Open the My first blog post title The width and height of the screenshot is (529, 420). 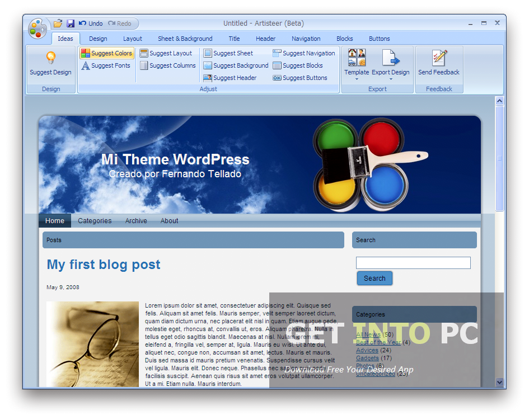coord(104,265)
